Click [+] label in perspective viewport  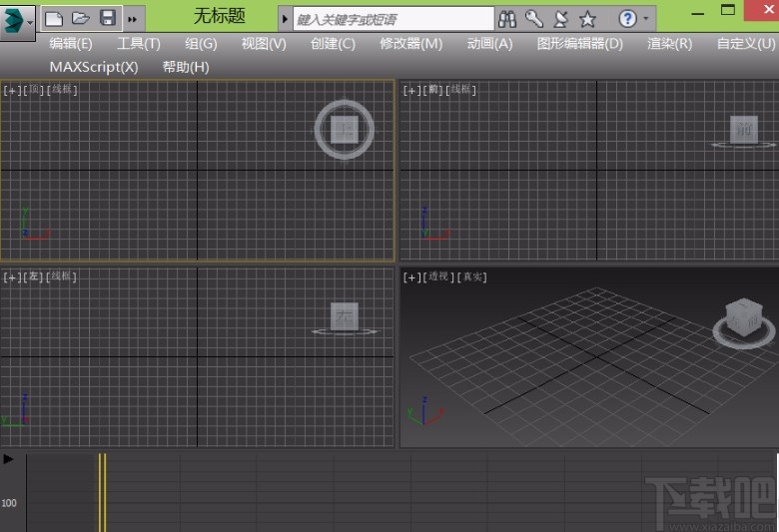(x=411, y=276)
